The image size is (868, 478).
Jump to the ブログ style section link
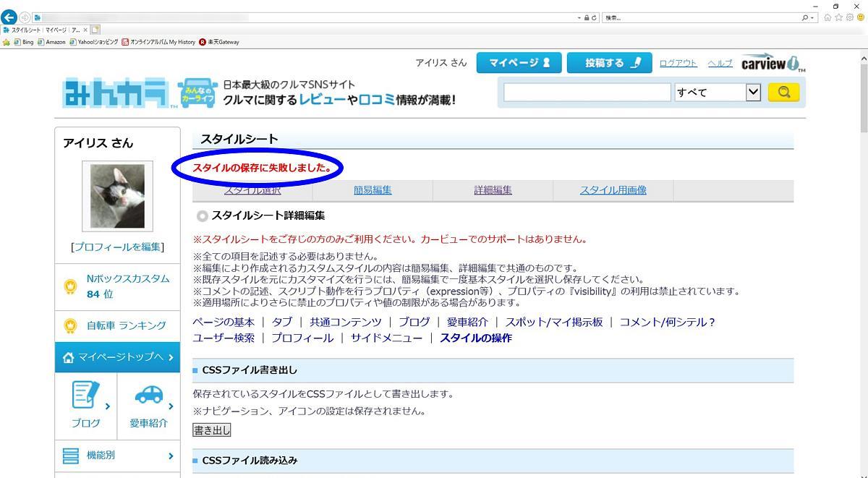pos(414,323)
